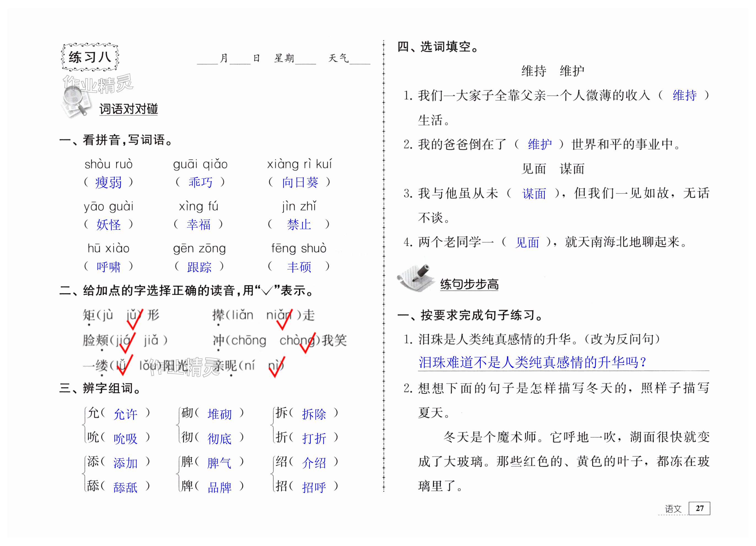The image size is (756, 546).
Task: Click the pencil and notepad icon
Action: 416,278
